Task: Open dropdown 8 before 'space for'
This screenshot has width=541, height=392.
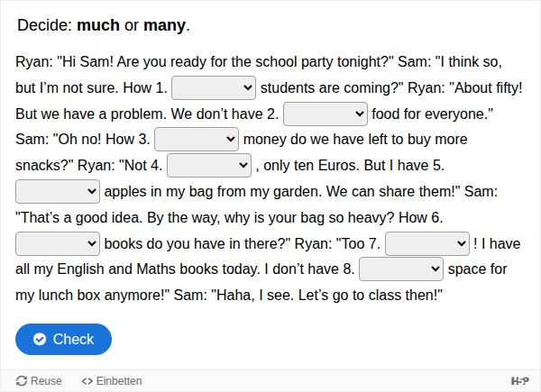Action: (x=401, y=269)
